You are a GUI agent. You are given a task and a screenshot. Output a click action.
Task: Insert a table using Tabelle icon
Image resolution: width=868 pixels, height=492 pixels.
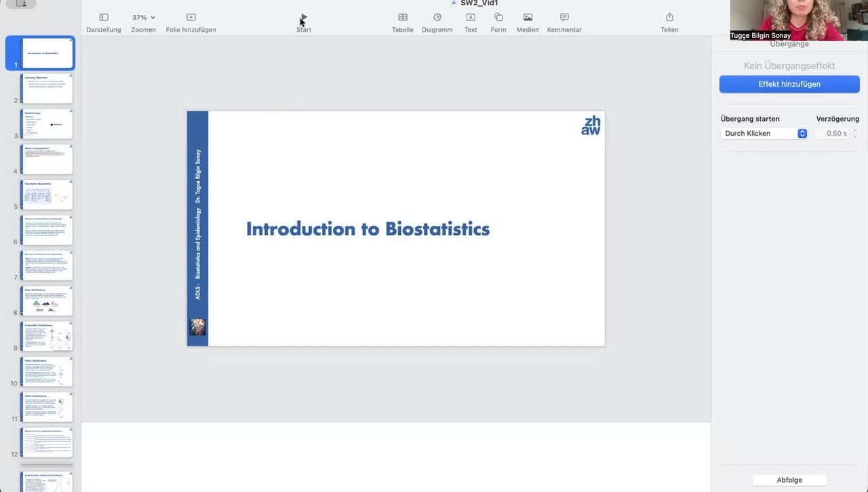[x=402, y=18]
